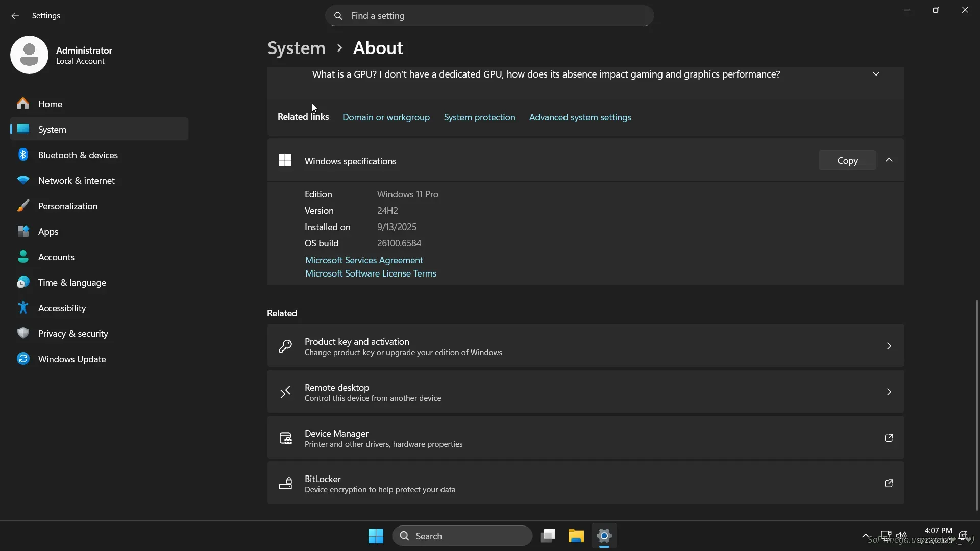Click the Privacy & security shield icon
Viewport: 980px width, 551px height.
click(23, 333)
